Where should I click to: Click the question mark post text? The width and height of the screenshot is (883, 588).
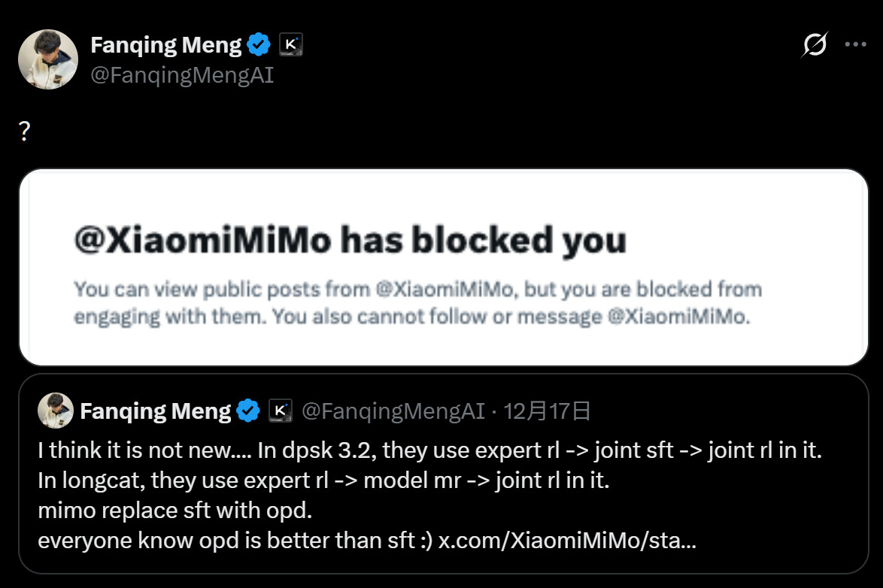coord(24,131)
